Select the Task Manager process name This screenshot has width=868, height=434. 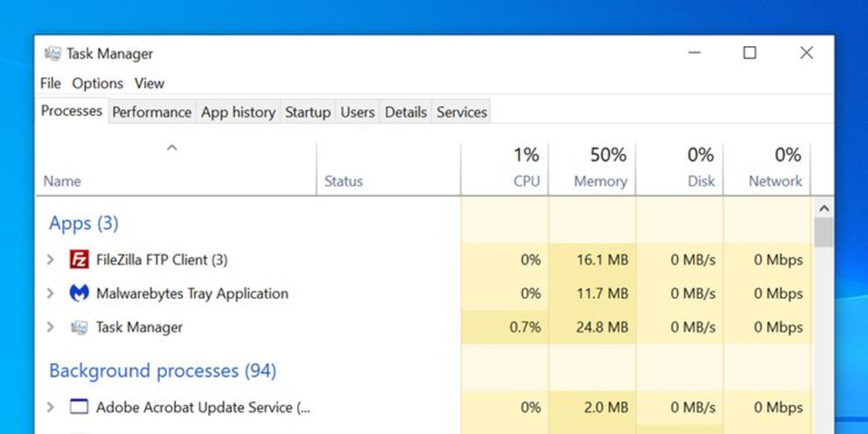tap(139, 327)
